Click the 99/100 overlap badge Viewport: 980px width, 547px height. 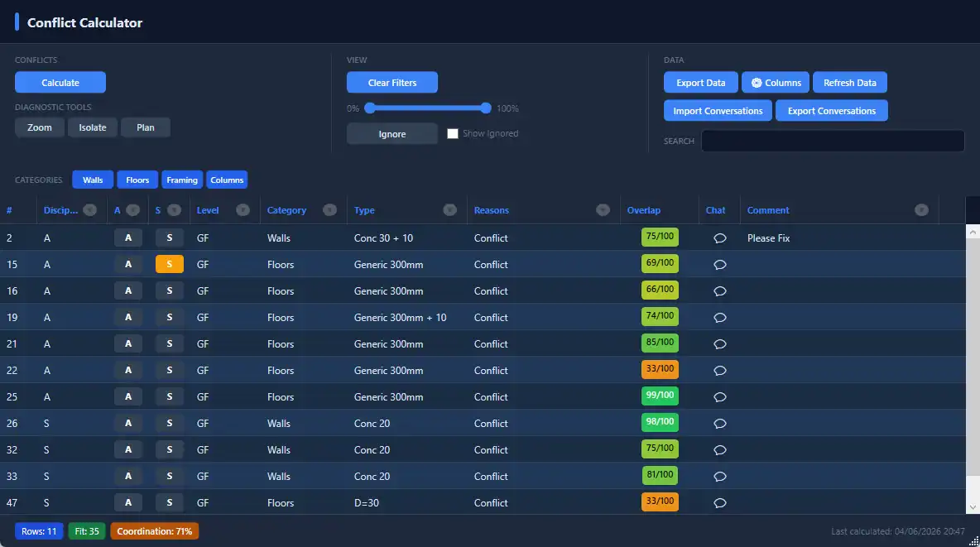click(x=660, y=395)
